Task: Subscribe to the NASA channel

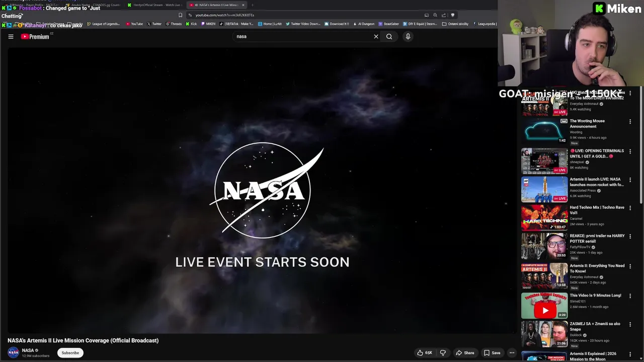Action: coord(70,353)
